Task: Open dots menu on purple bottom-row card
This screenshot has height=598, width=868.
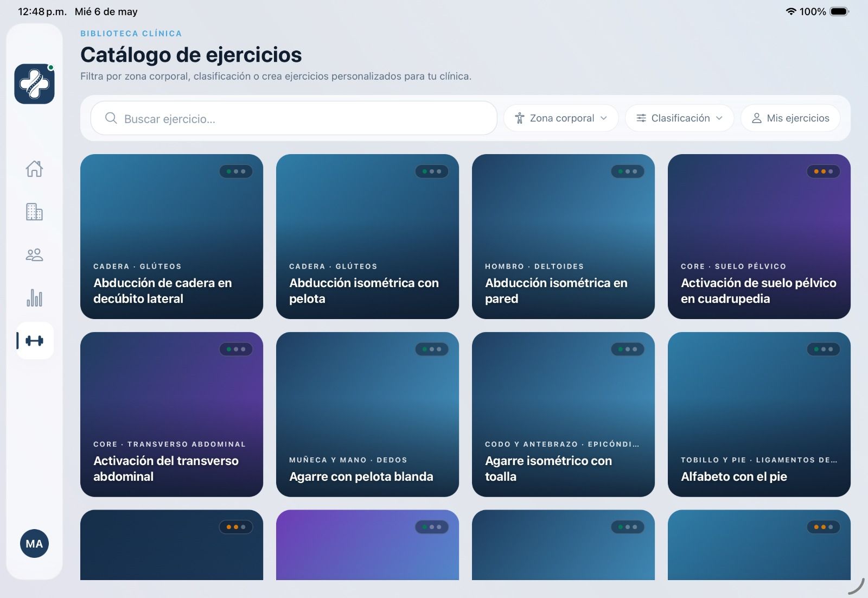Action: (x=432, y=527)
